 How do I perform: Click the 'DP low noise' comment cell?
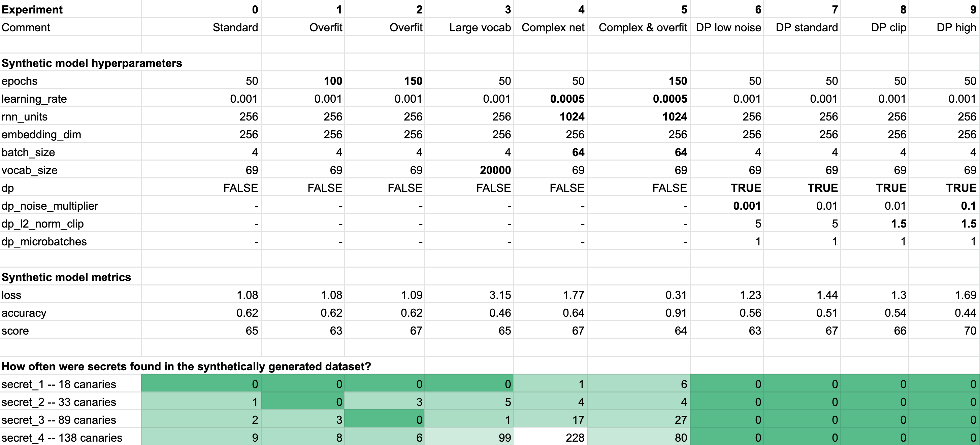coord(727,27)
